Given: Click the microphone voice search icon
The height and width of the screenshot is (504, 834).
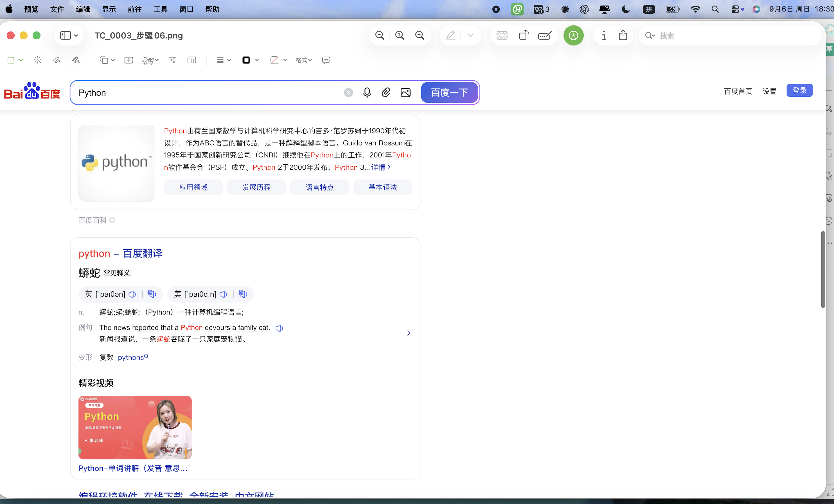Looking at the screenshot, I should (367, 92).
